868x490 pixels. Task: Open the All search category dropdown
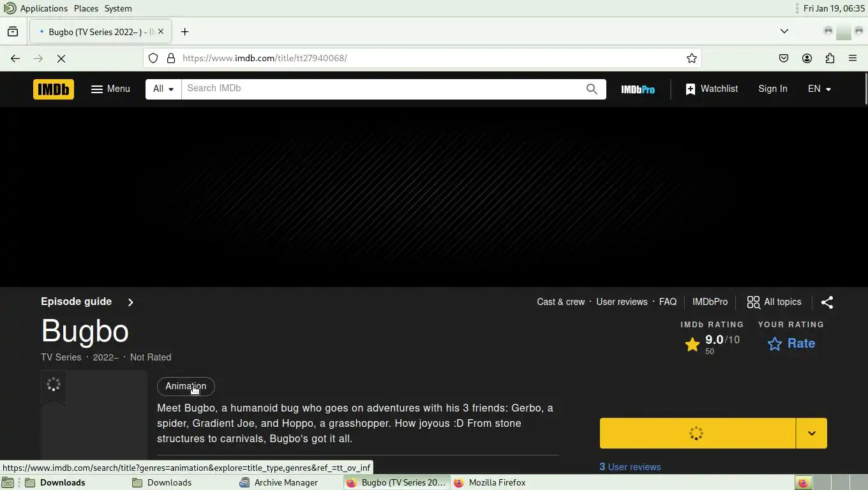pos(163,89)
